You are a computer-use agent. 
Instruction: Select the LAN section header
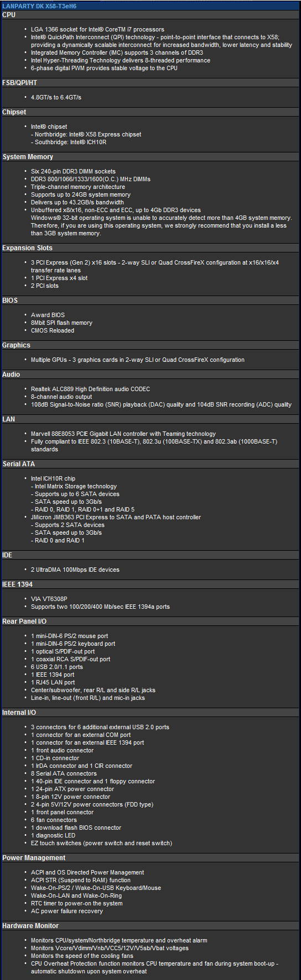coord(9,419)
